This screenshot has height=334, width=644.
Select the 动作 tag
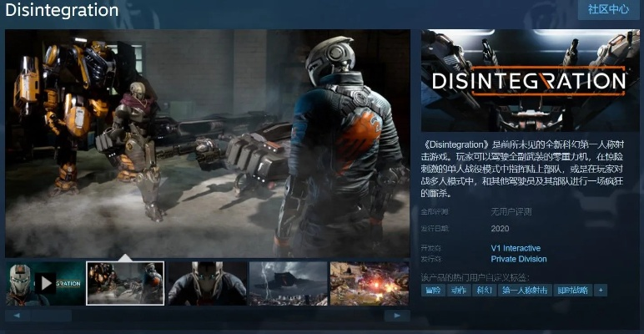click(458, 290)
